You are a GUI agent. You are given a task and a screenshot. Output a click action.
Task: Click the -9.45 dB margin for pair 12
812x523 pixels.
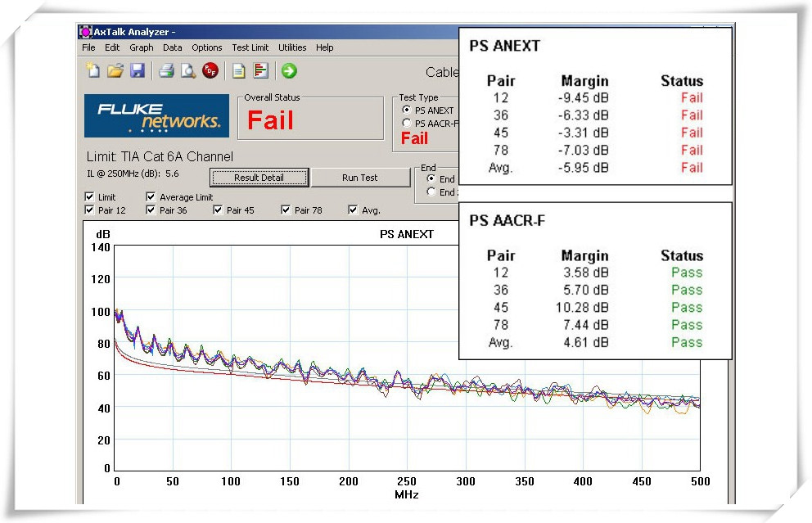pyautogui.click(x=583, y=98)
